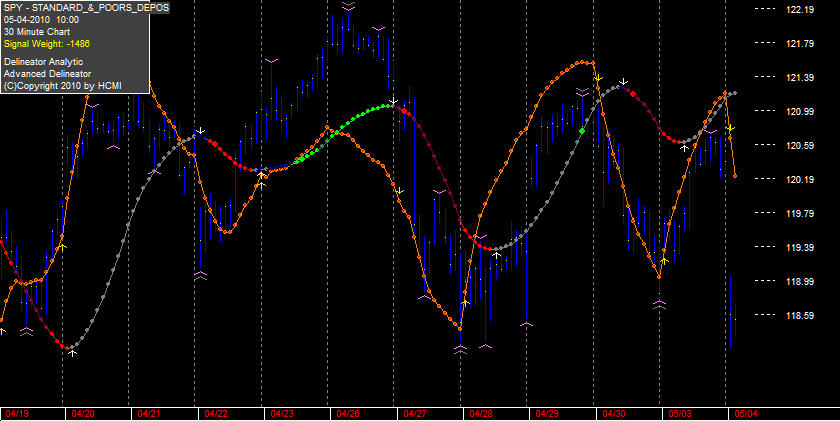Select the 04/23 date label
Screen dimensions: 840x421
(x=282, y=414)
